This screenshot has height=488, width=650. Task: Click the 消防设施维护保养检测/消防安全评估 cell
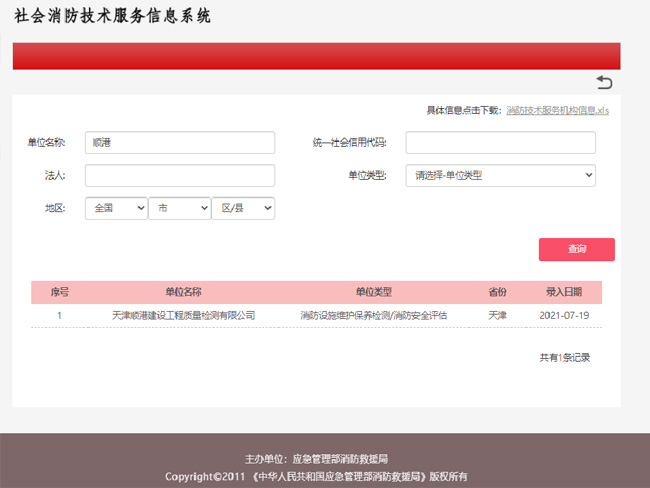click(373, 315)
